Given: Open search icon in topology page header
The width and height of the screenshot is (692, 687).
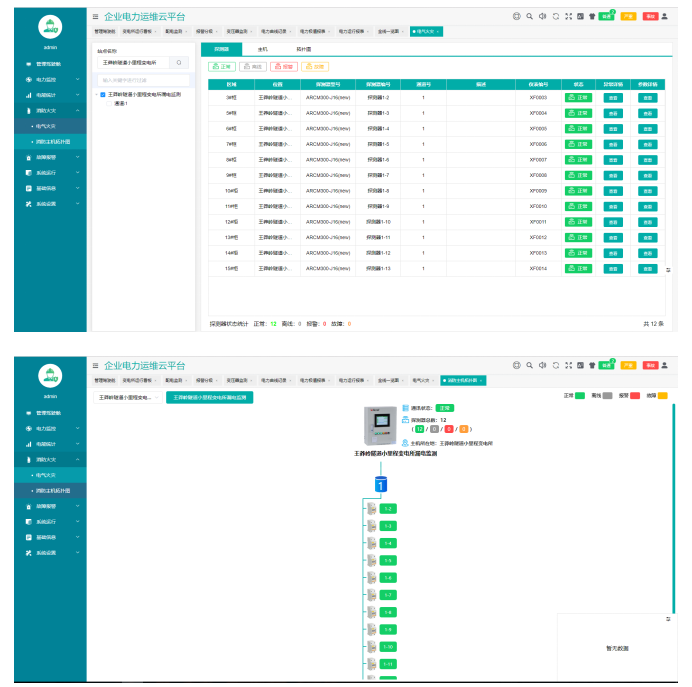Looking at the screenshot, I should point(529,365).
